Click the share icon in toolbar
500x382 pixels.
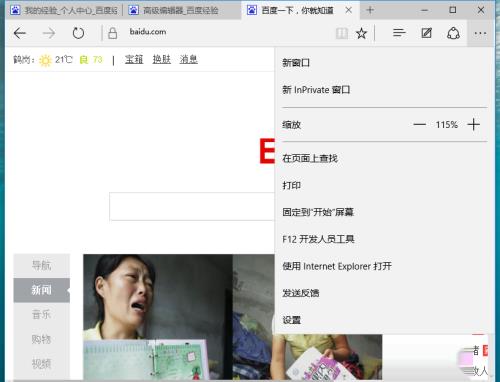(x=453, y=33)
